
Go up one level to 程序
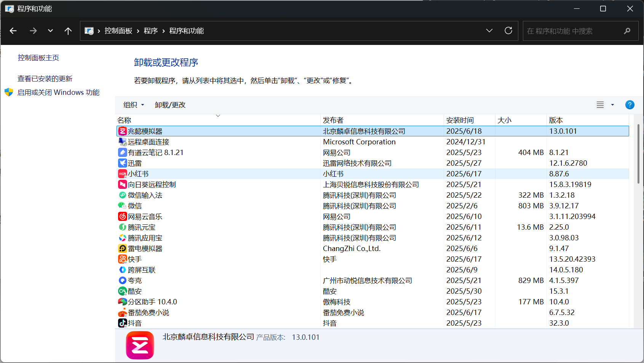click(x=68, y=31)
